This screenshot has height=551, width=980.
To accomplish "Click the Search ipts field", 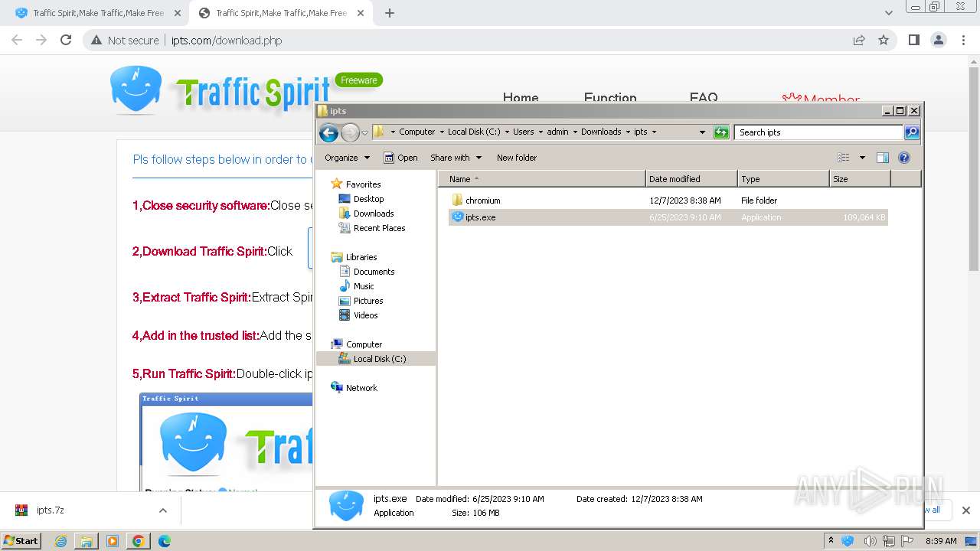I will [x=819, y=132].
